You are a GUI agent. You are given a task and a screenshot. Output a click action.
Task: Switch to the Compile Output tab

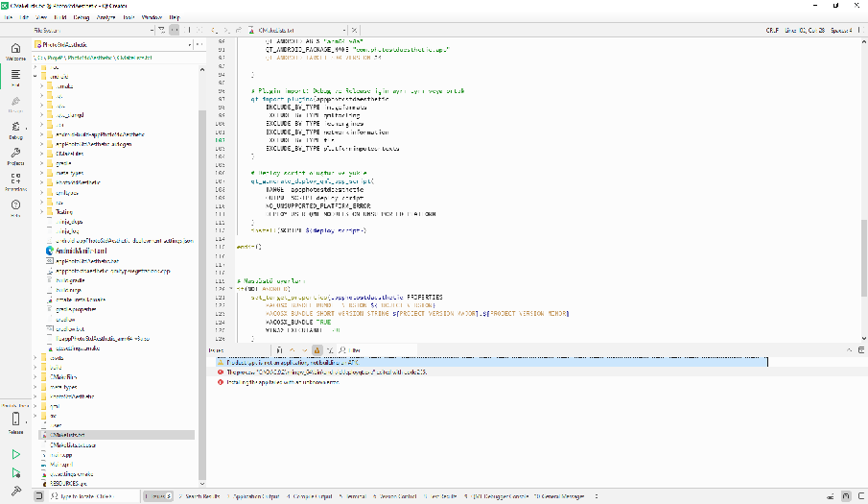coord(310,496)
